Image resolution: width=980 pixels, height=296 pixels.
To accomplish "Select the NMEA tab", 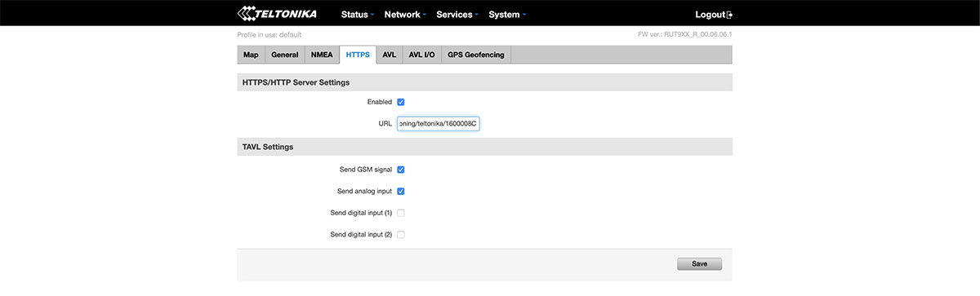I will pos(322,55).
